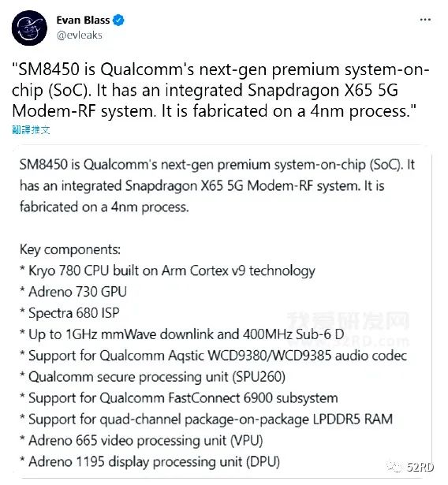Click the FastConnect 6900 subsystem line
Viewport: 448px width, 485px height.
coord(179,398)
